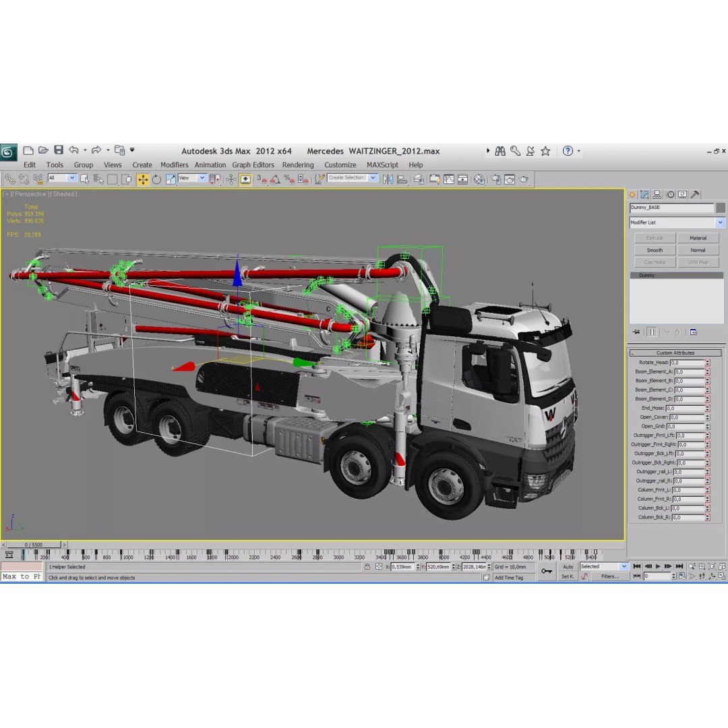Open the undo history dropdown arrow
This screenshot has height=728, width=728.
(x=85, y=150)
